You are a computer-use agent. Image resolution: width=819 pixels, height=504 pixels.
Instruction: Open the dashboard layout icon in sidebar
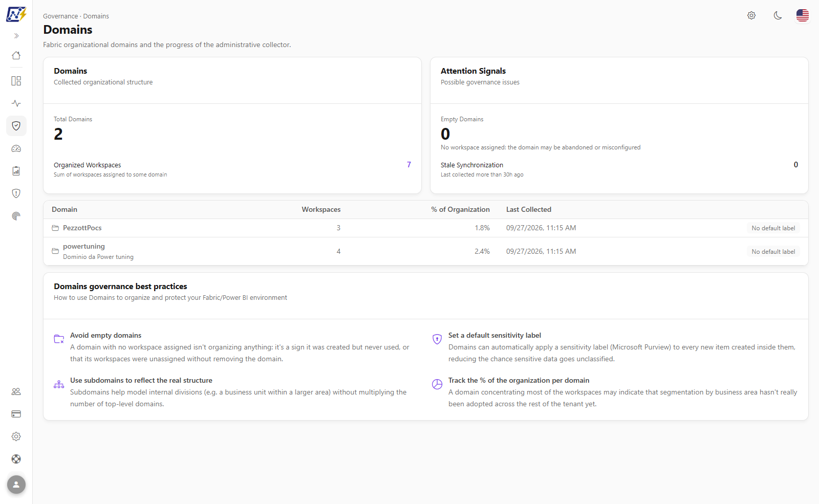pyautogui.click(x=16, y=81)
